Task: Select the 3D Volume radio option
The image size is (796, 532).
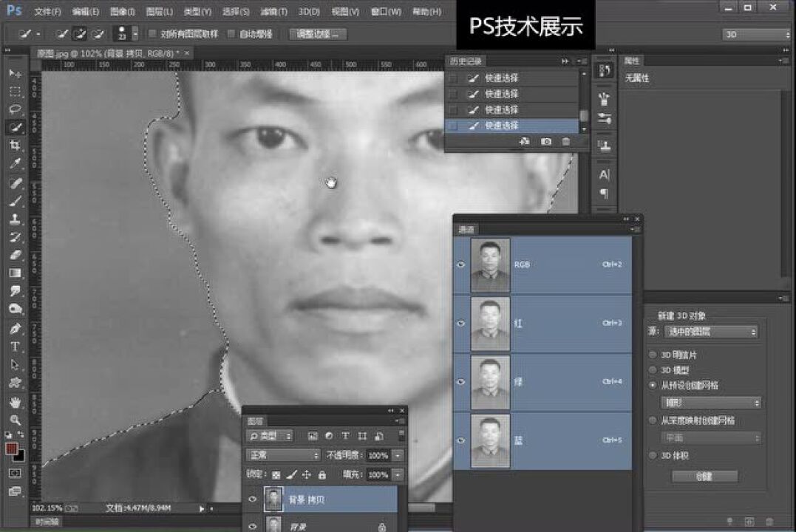Action: [x=653, y=455]
